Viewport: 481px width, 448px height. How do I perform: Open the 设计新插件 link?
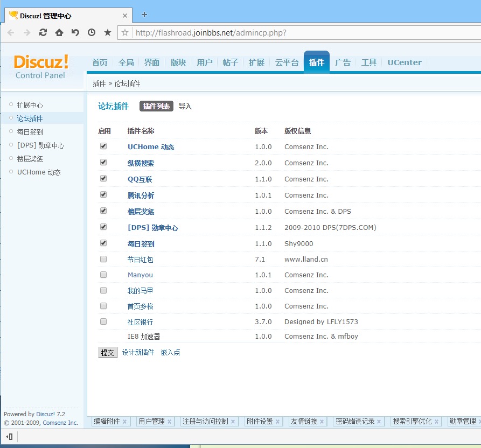point(138,352)
